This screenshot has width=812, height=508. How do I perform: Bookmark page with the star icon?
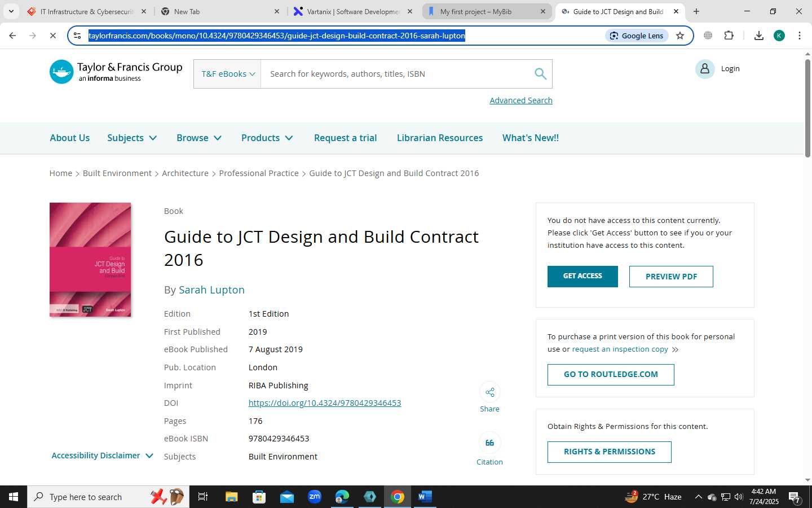680,36
